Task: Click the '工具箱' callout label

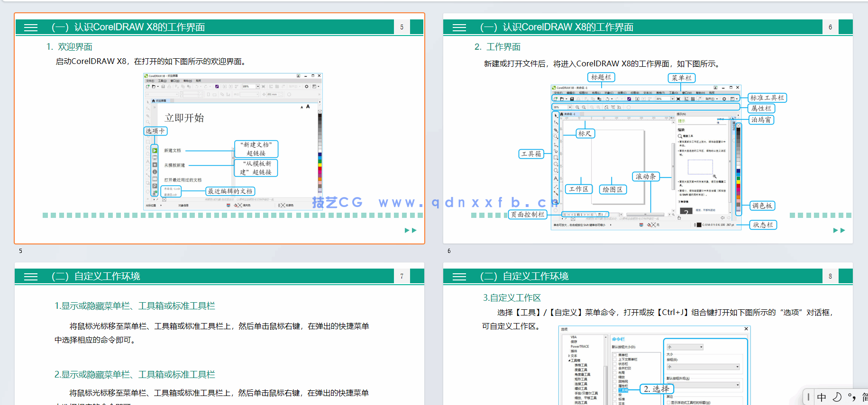Action: tap(531, 154)
